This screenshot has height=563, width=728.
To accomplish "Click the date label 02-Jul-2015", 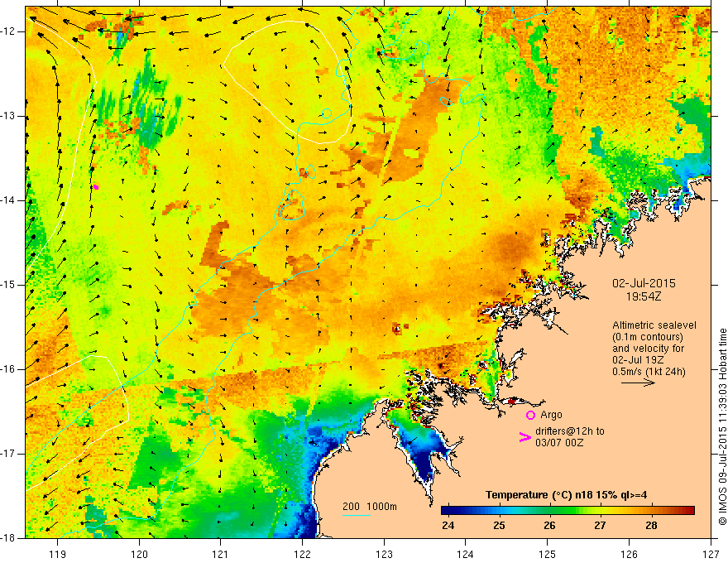I will point(644,283).
